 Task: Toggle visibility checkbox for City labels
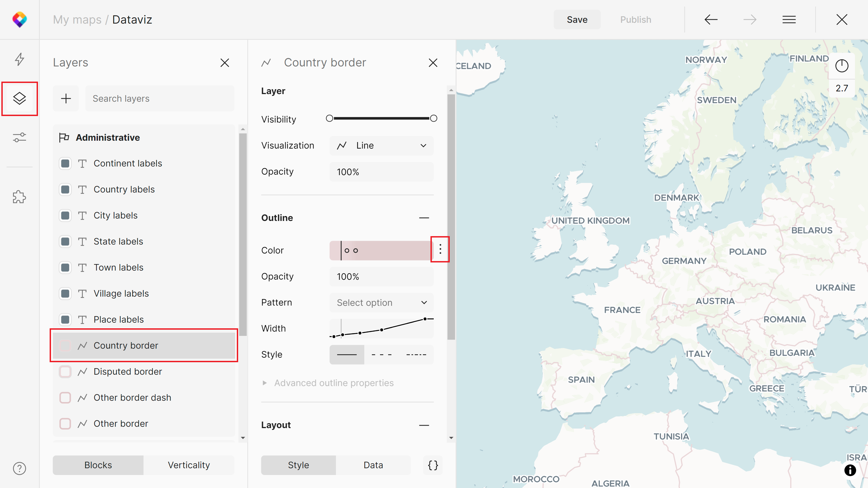tap(65, 216)
